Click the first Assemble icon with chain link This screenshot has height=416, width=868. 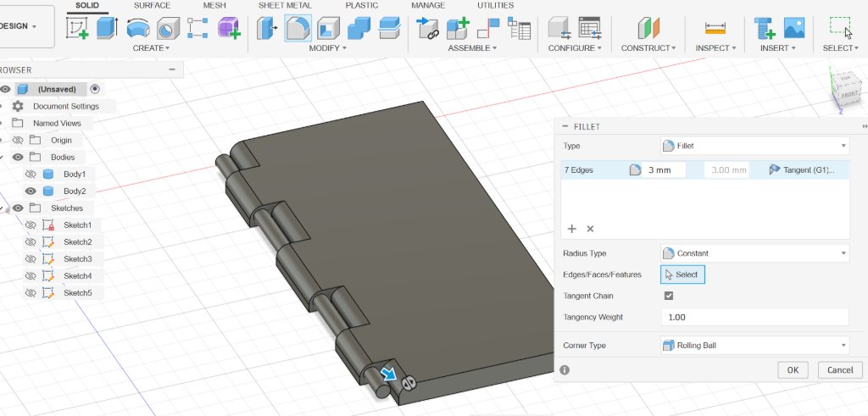427,28
